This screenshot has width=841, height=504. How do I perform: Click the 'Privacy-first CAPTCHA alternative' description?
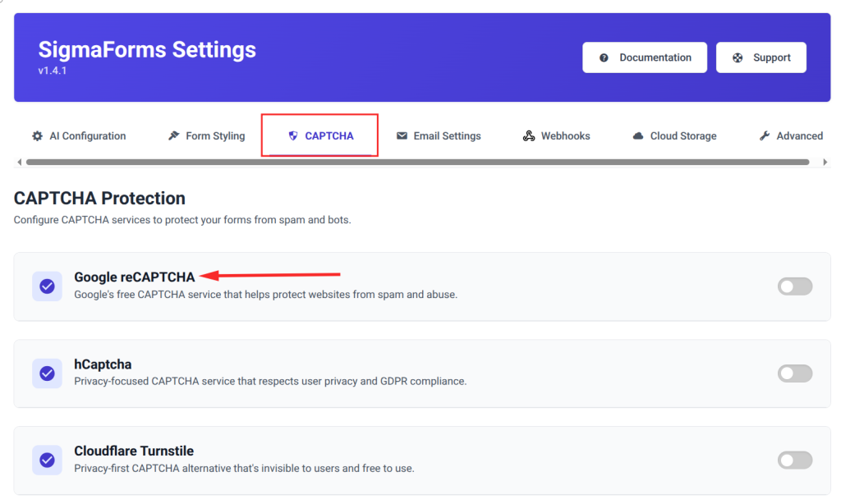[244, 468]
